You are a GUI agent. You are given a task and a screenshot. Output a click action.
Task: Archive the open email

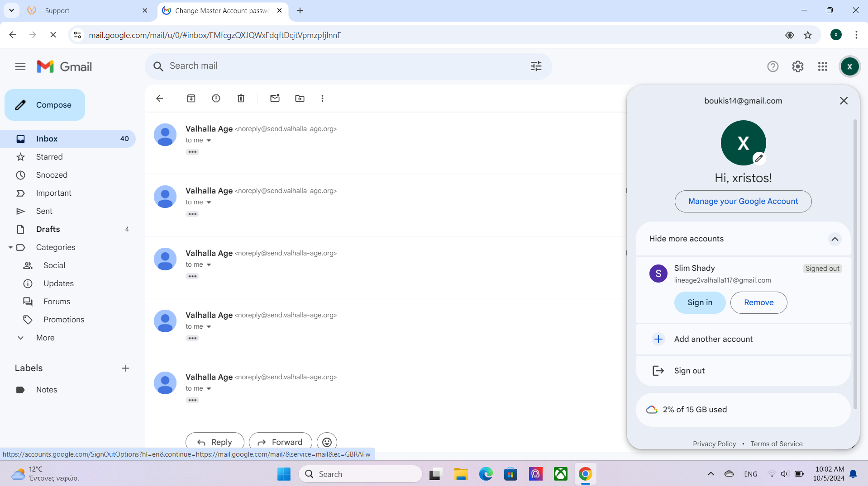191,98
